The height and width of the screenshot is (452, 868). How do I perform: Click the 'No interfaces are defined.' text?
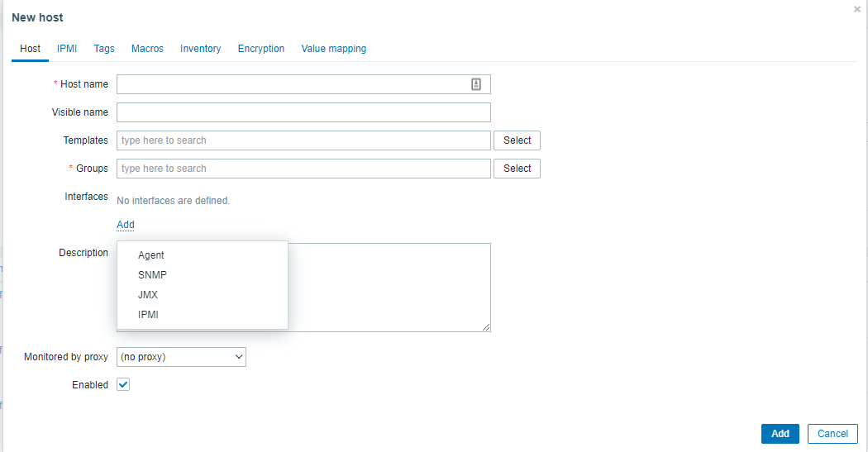tap(174, 201)
